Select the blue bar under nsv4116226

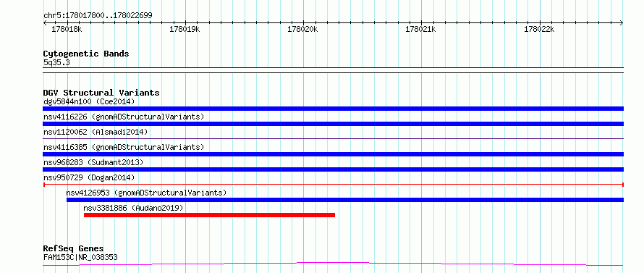(333, 124)
